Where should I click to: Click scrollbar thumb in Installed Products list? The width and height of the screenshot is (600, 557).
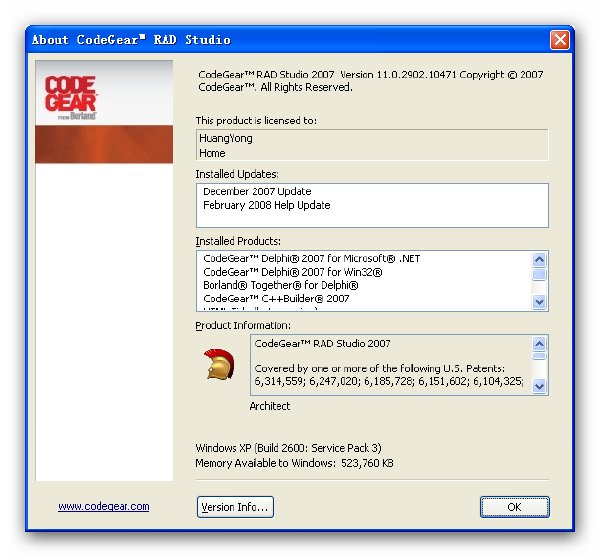pyautogui.click(x=539, y=274)
